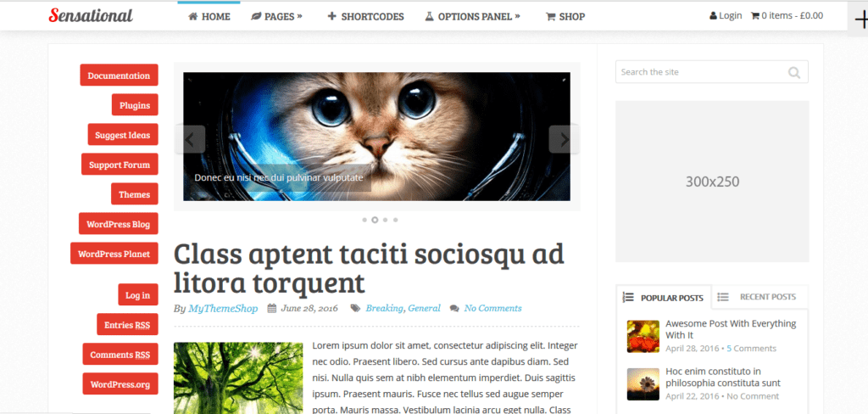Select the second slider pagination dot
868x414 pixels.
tap(375, 220)
